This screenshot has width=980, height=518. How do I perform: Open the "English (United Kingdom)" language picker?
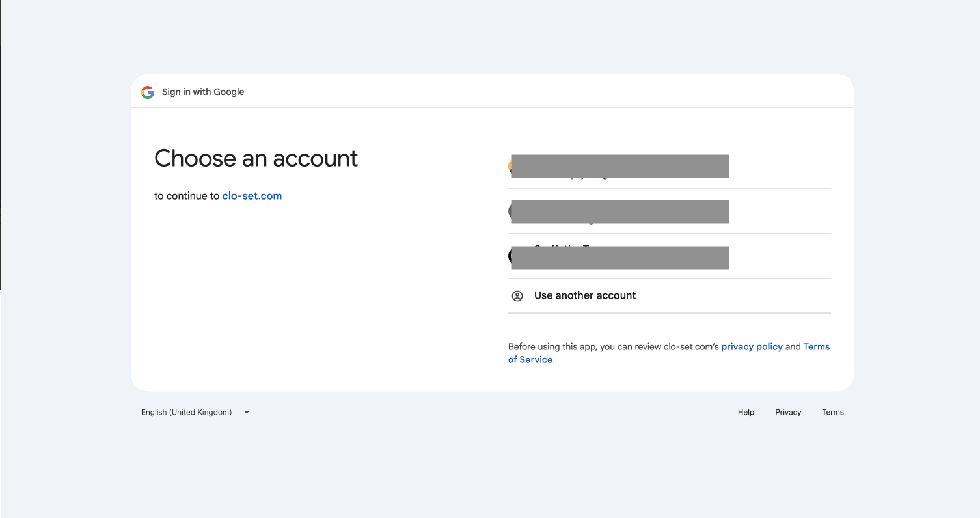(x=187, y=412)
